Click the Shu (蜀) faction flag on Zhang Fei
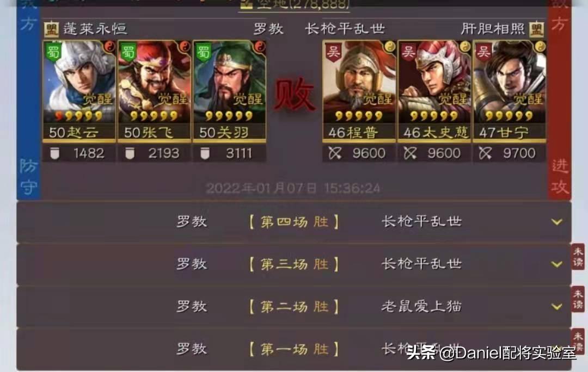The image size is (588, 372). click(128, 52)
